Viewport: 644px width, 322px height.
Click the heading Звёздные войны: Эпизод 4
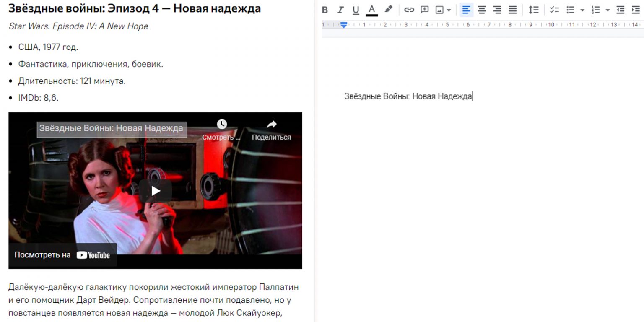pos(135,8)
